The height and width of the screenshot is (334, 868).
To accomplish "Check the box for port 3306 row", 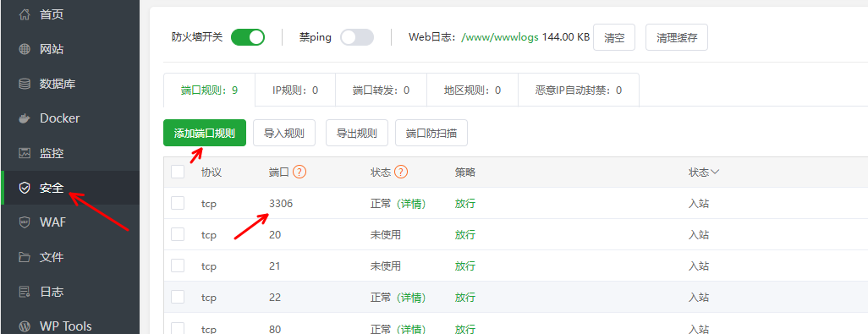I will pos(178,204).
